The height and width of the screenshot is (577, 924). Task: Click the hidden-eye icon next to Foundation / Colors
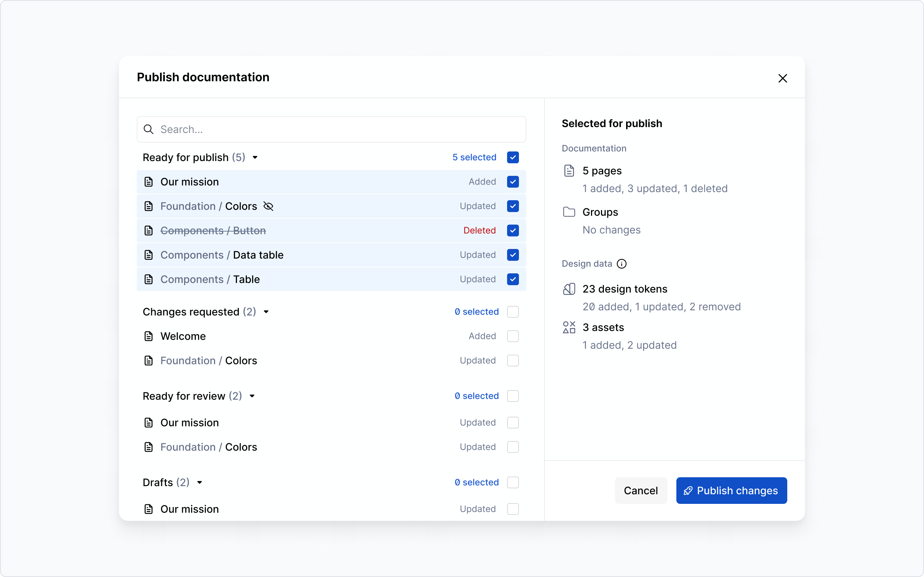268,206
